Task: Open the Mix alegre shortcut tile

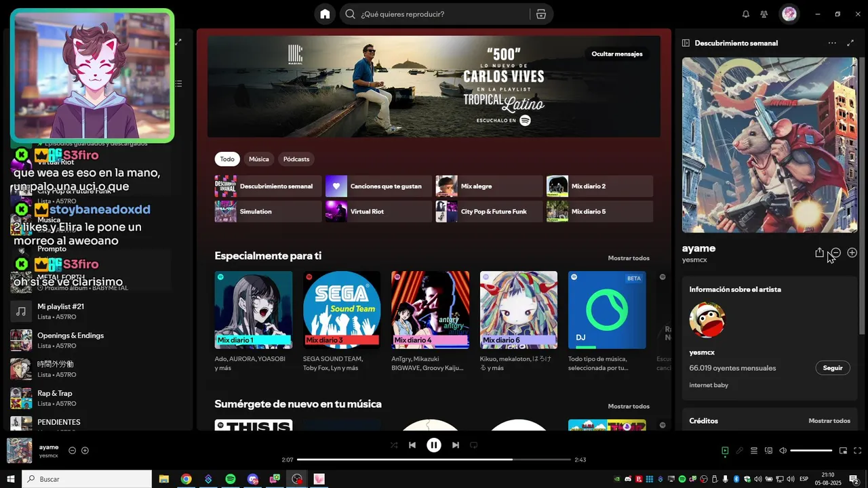Action: pyautogui.click(x=489, y=186)
